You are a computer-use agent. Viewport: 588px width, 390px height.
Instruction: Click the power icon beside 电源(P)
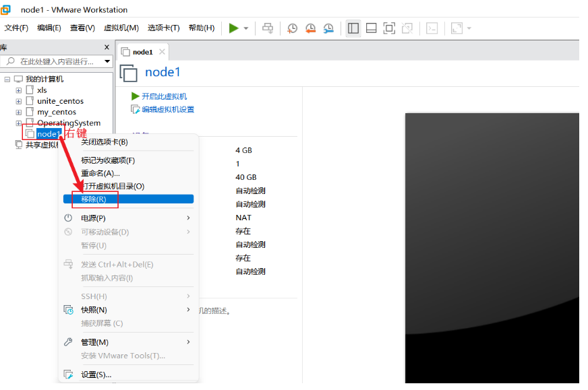[x=68, y=218]
